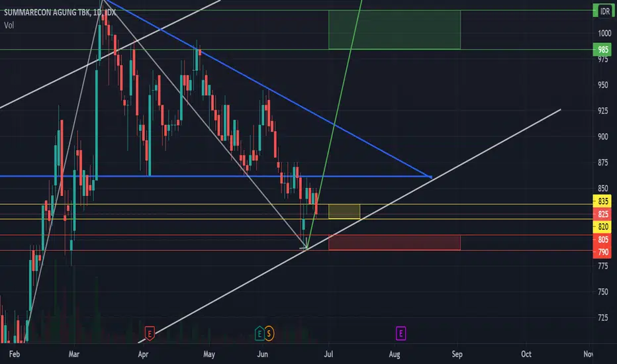Select the red 790 price label
The height and width of the screenshot is (364, 617).
coord(602,252)
